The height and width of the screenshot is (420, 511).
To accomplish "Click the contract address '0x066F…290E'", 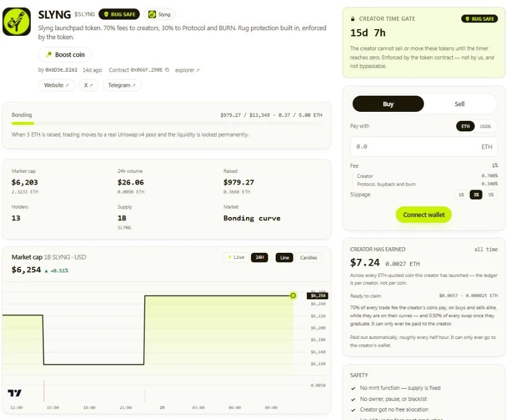I will click(146, 70).
